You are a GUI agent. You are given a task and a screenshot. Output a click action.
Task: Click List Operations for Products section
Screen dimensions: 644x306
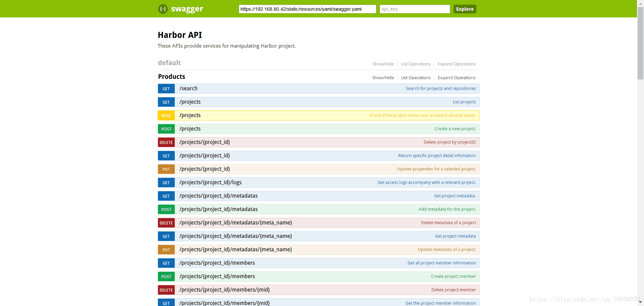(x=416, y=78)
